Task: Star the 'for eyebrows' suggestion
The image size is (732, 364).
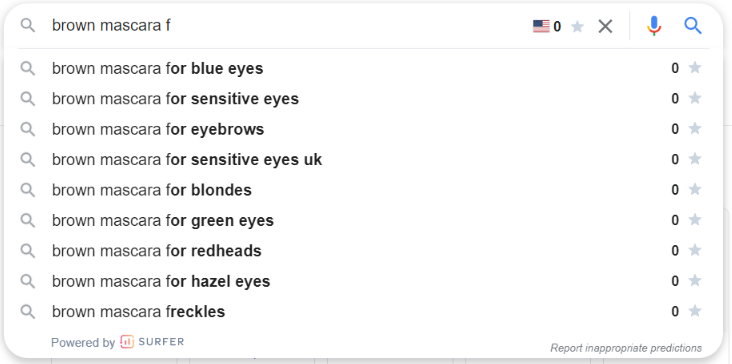Action: [x=695, y=128]
